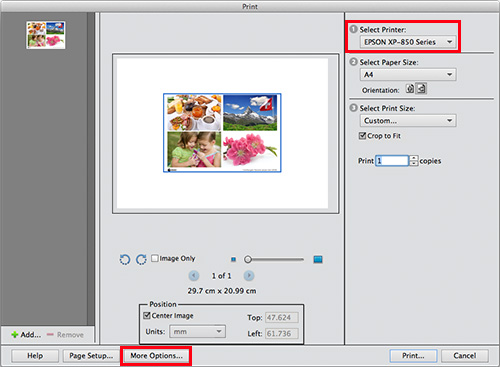Open the Select Printer dropdown
Screen dimensions: 500x367
coord(408,42)
